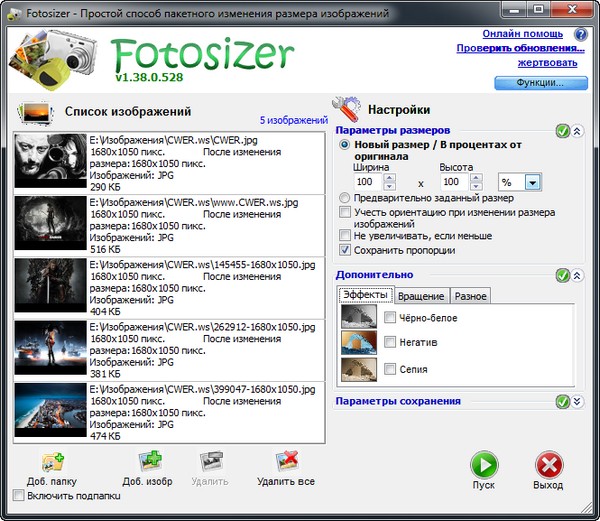Select Предварительно заданный размер radio option
Image resolution: width=600 pixels, height=521 pixels.
[x=345, y=199]
